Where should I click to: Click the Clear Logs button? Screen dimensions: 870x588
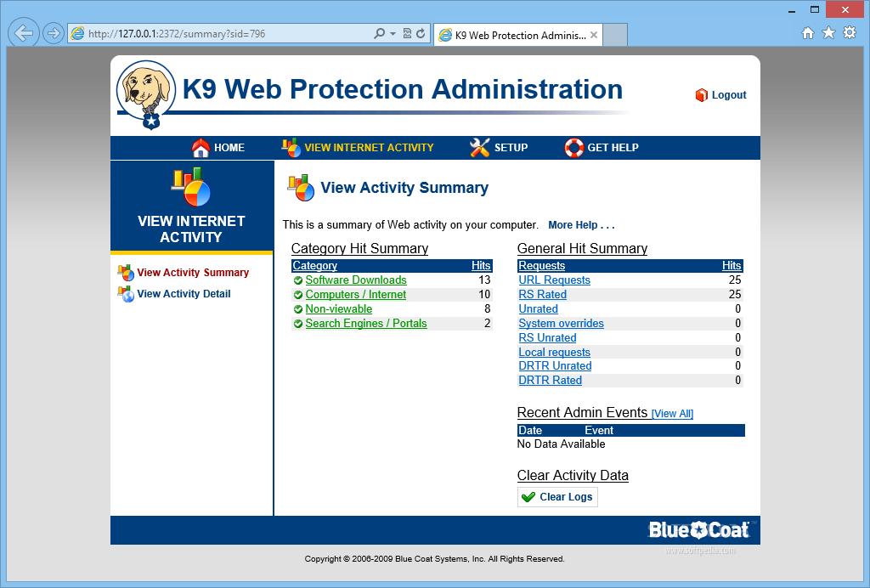[x=557, y=497]
